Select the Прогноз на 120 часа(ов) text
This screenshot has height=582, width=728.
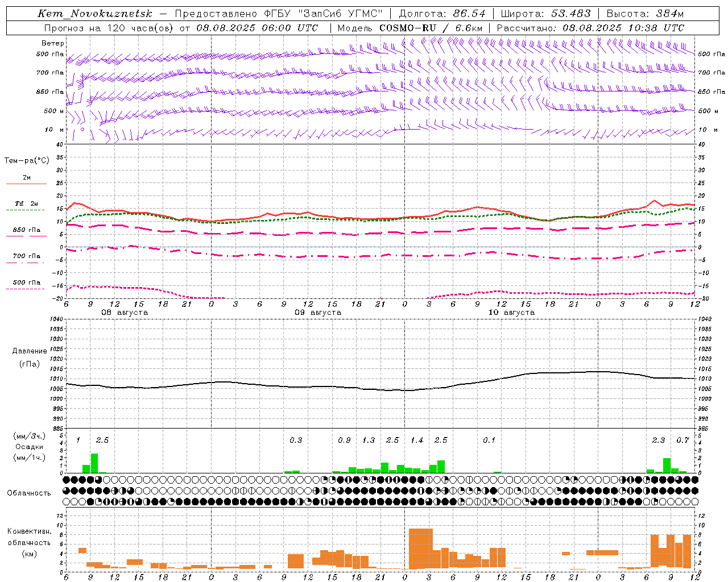point(109,28)
